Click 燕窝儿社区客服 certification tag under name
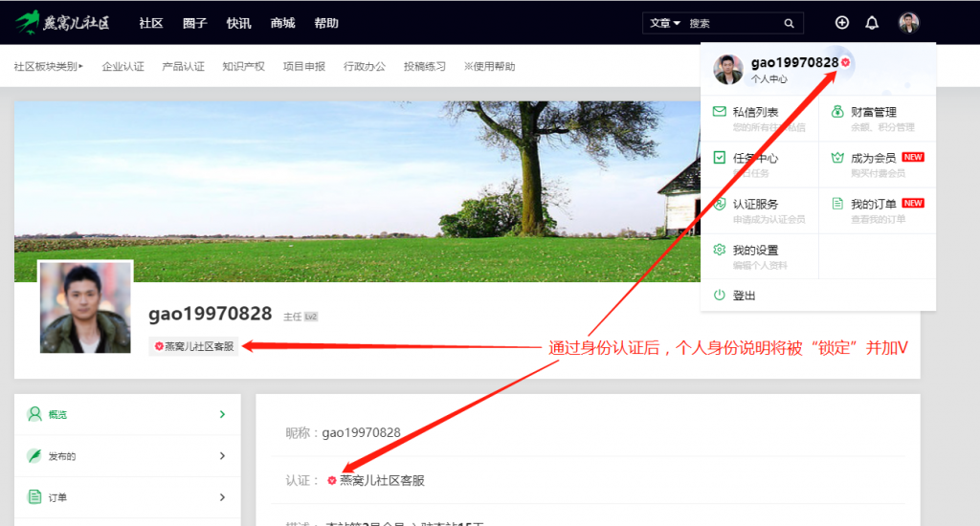This screenshot has width=980, height=526. [x=193, y=346]
